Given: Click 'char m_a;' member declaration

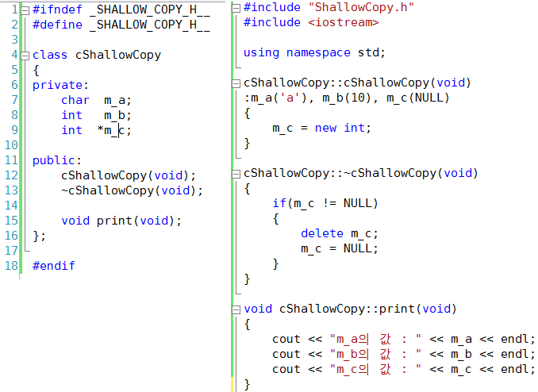Looking at the screenshot, I should [x=96, y=100].
